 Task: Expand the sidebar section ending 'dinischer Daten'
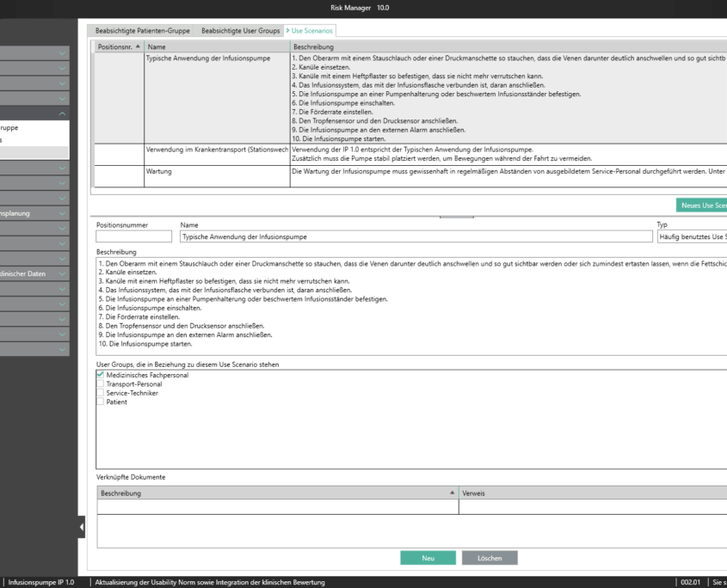(62, 274)
